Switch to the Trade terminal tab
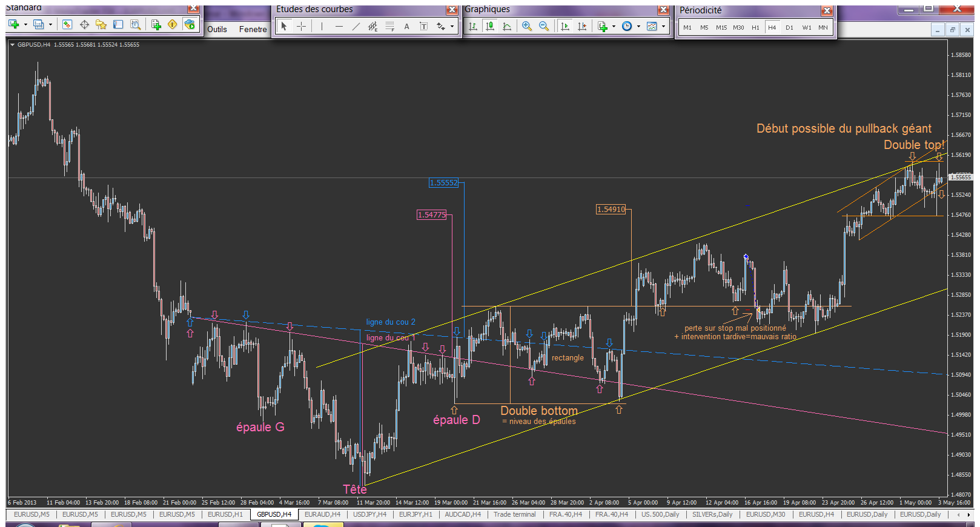Screen dimensions: 980x527 (514, 514)
